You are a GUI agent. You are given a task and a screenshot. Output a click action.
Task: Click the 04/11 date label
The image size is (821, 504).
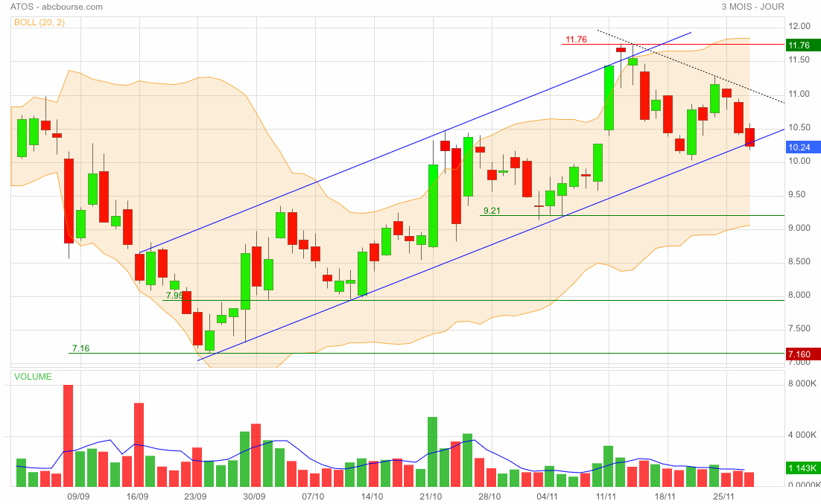tap(547, 497)
